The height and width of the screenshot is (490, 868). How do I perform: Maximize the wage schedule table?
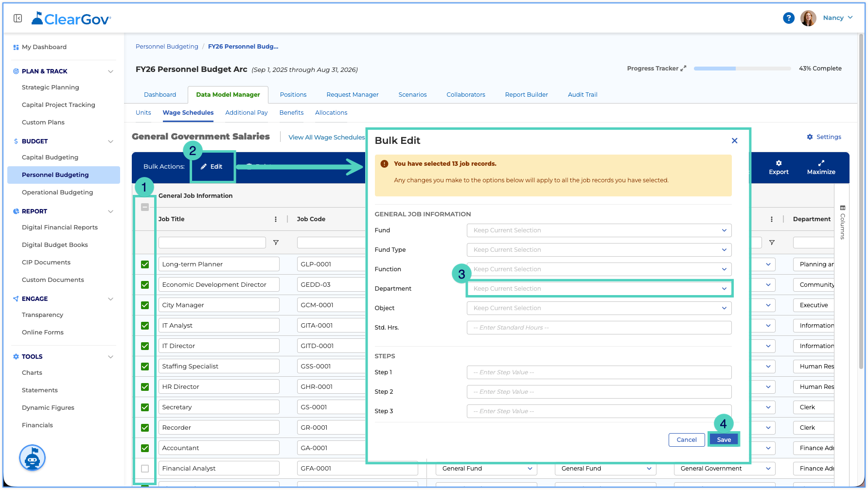click(821, 167)
